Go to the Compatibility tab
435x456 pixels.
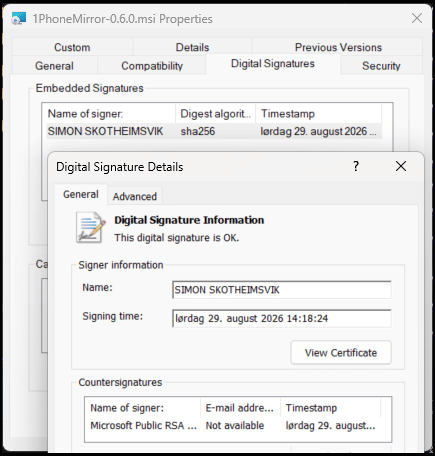tap(152, 66)
